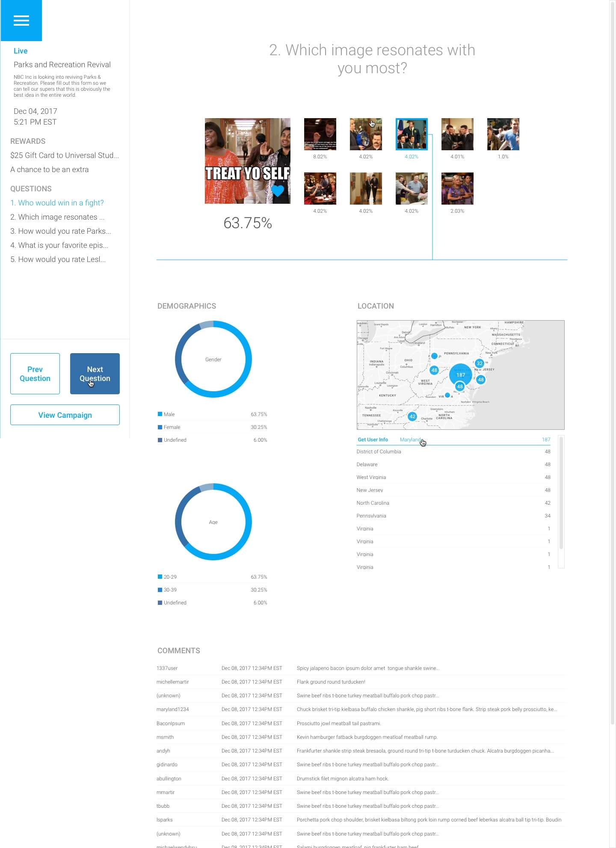The height and width of the screenshot is (848, 616).
Task: Select the thumbnail labeled 1.0%
Action: [x=503, y=134]
